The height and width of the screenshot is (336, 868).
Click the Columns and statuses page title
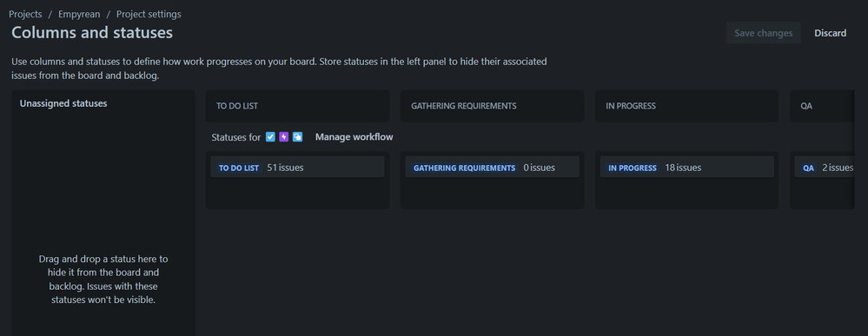pyautogui.click(x=92, y=33)
